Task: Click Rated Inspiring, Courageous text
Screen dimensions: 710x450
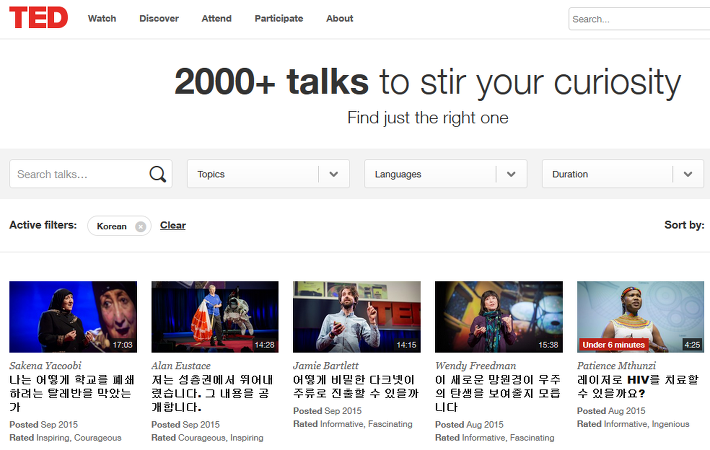Action: pyautogui.click(x=65, y=438)
